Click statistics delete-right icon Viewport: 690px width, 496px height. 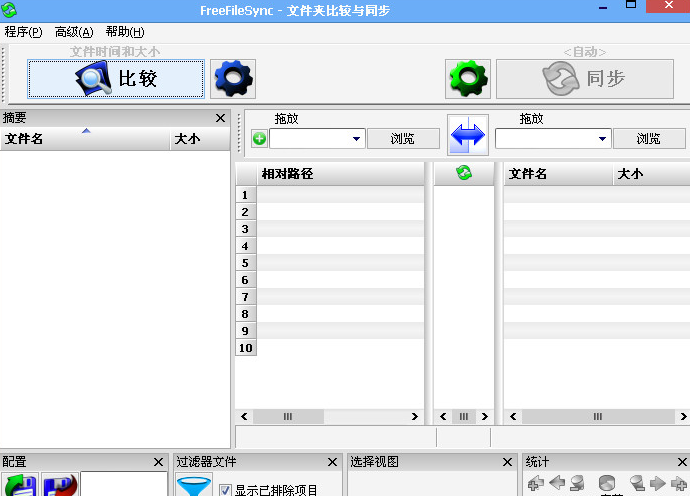pos(637,483)
